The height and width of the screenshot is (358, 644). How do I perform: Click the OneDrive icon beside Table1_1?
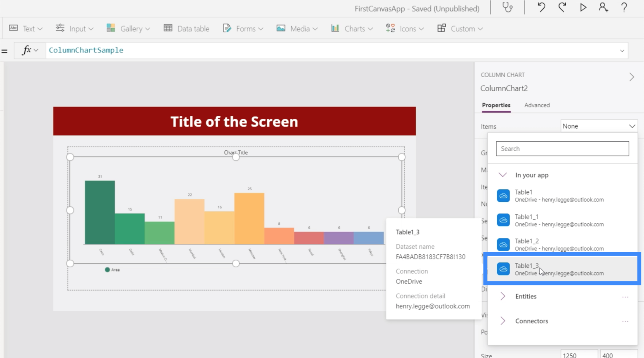[x=503, y=220]
